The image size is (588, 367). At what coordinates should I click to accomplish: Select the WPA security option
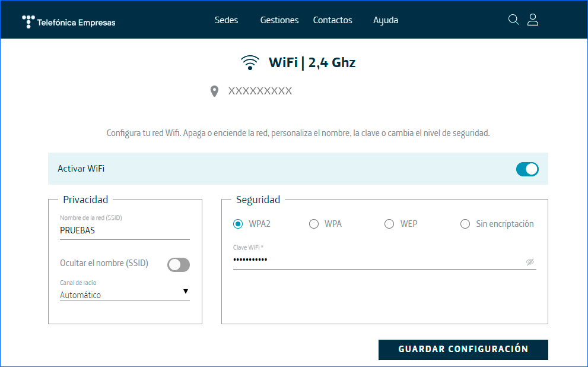[313, 224]
